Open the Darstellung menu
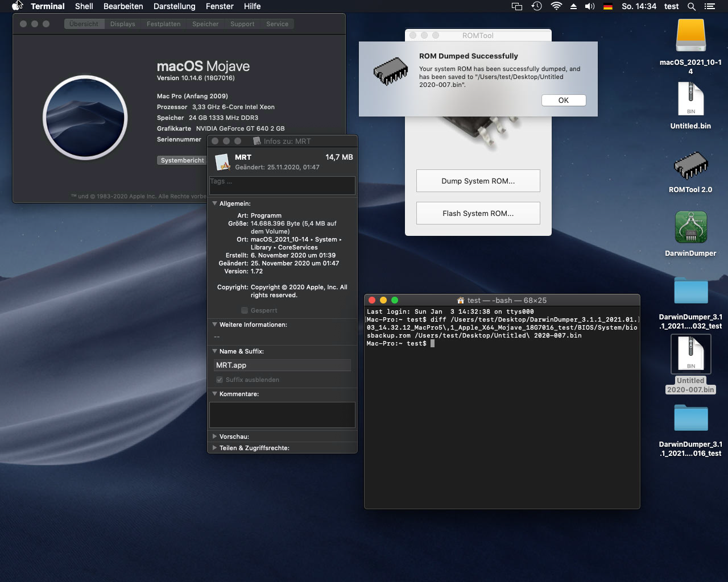728x582 pixels. (x=175, y=6)
